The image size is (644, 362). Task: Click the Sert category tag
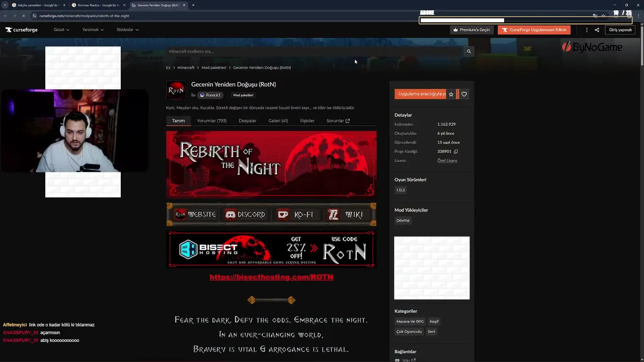pyautogui.click(x=431, y=331)
